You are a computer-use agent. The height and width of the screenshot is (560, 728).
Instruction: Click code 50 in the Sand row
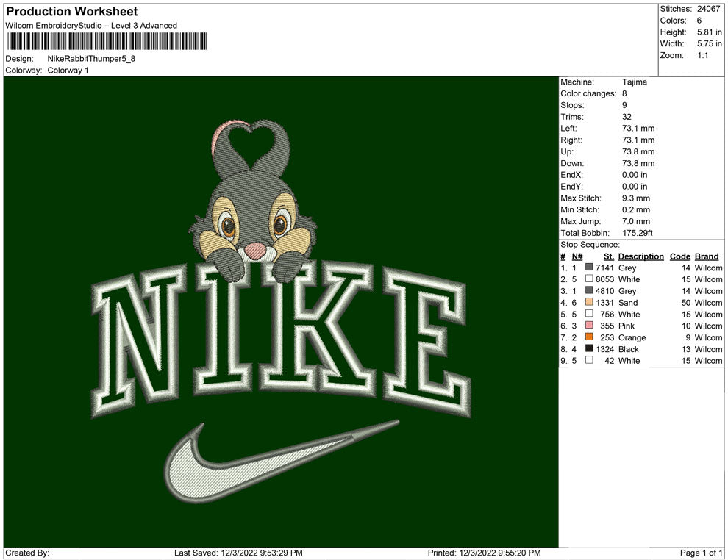[x=686, y=303]
